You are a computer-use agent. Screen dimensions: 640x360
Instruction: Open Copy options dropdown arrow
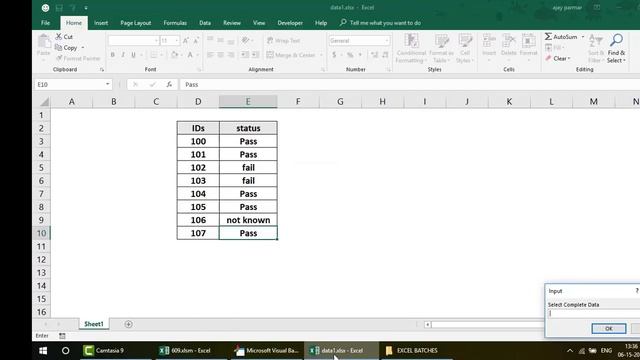coord(83,48)
